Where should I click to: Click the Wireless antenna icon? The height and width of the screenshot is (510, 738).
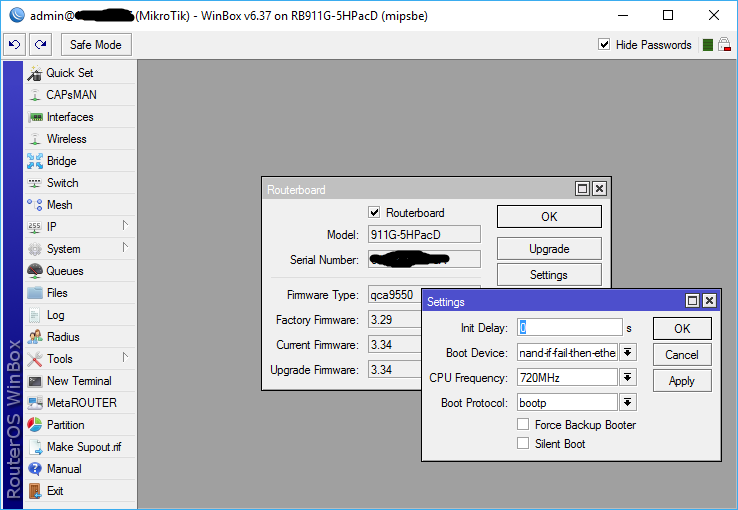[x=35, y=139]
